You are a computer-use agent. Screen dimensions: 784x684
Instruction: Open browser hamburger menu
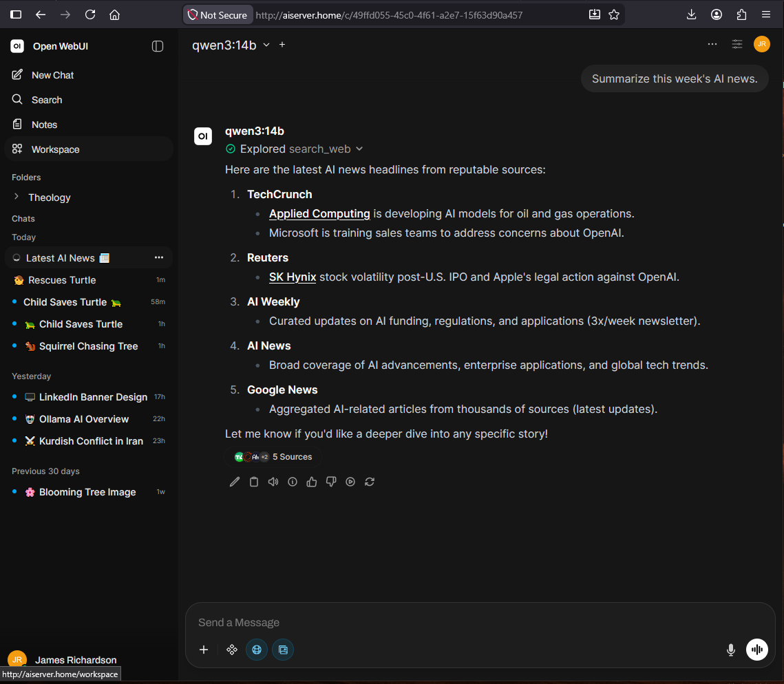click(x=766, y=14)
